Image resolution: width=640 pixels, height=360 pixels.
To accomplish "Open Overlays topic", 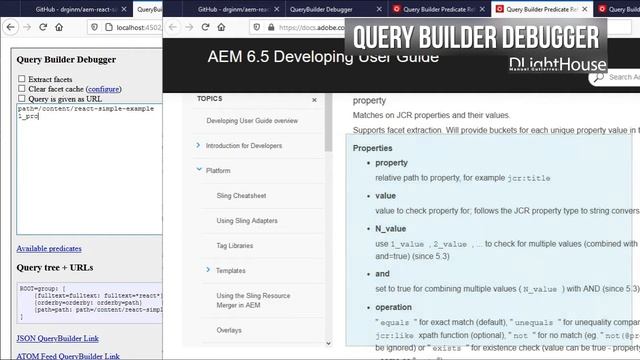I will (x=229, y=330).
